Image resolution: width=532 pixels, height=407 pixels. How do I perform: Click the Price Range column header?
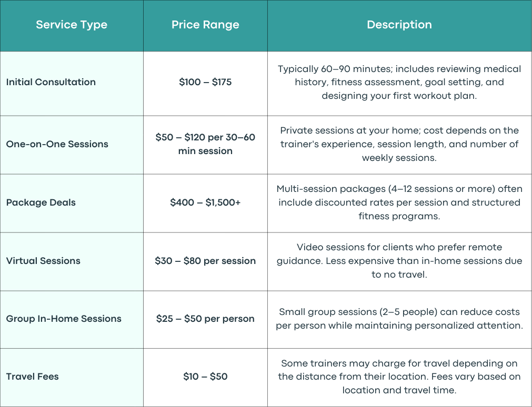205,25
